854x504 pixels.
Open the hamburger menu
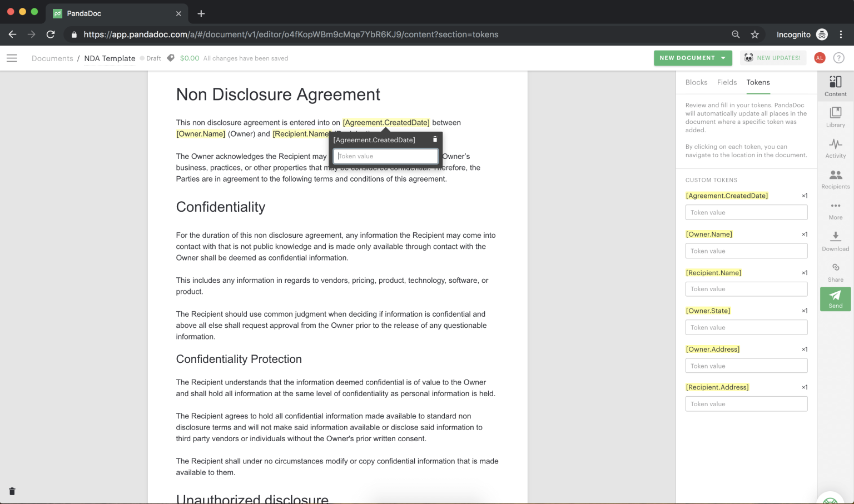click(x=12, y=58)
